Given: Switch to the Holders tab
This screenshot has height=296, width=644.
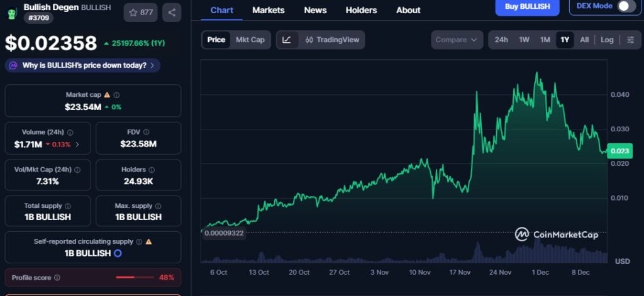Looking at the screenshot, I should click(x=361, y=10).
